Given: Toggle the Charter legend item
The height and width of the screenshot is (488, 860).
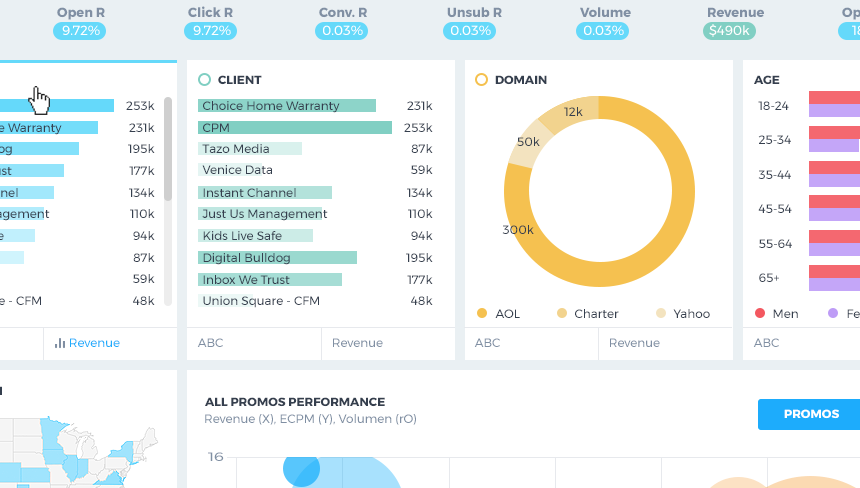Looking at the screenshot, I should 587,314.
